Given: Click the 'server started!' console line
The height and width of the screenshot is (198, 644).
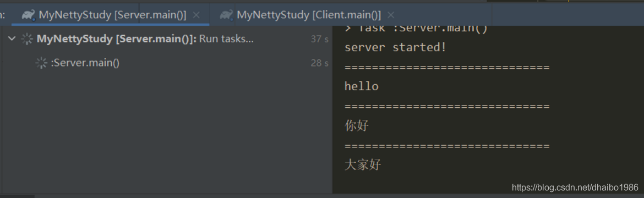Looking at the screenshot, I should (395, 47).
